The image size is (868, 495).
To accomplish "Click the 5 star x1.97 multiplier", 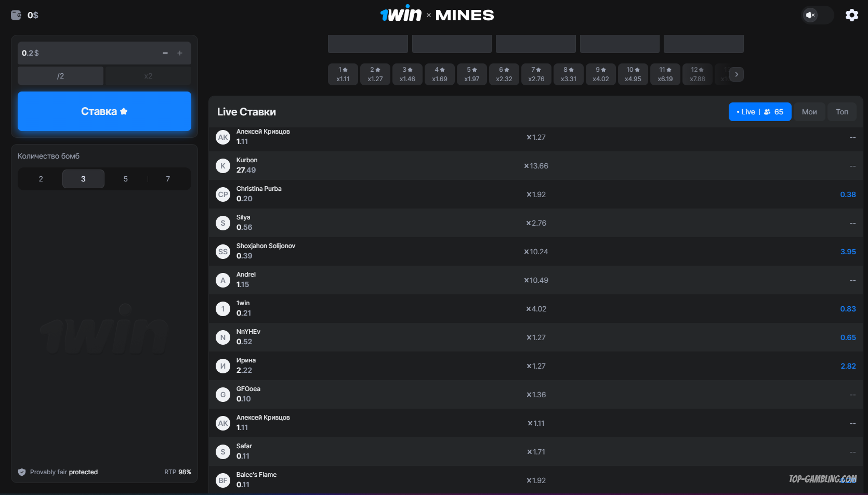I will click(472, 74).
